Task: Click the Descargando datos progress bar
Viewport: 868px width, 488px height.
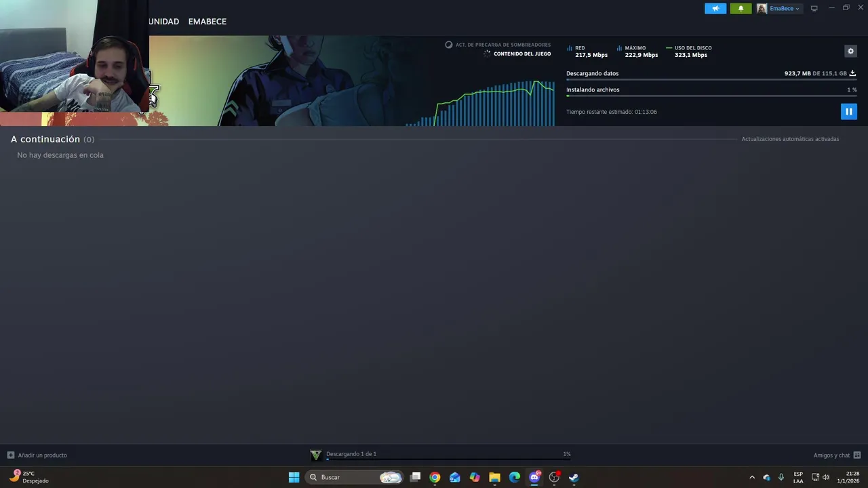Action: (x=711, y=80)
